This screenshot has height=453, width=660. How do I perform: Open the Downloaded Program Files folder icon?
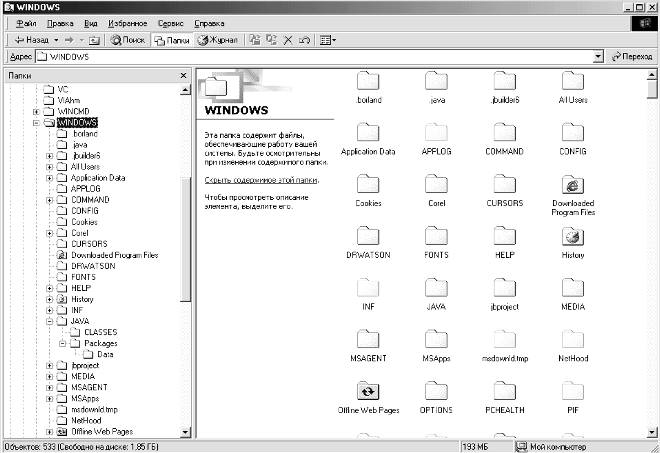coord(573,186)
